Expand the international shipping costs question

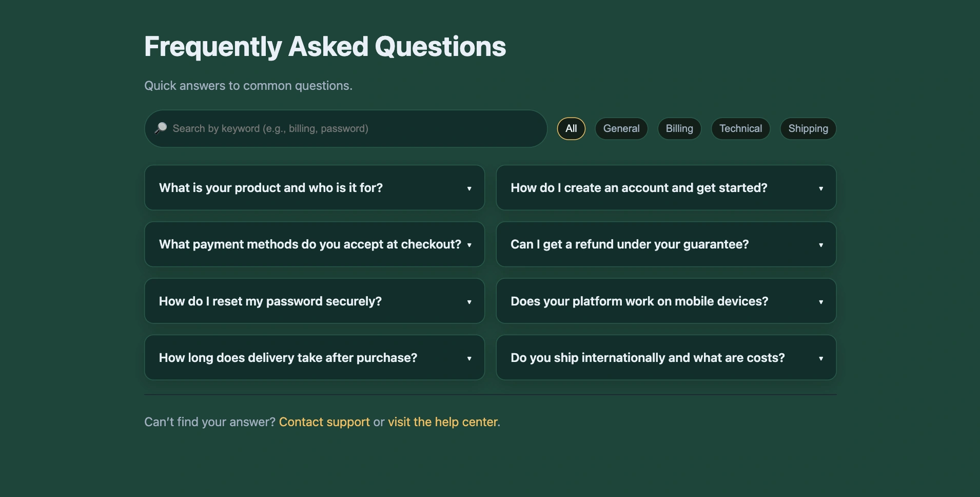(666, 357)
